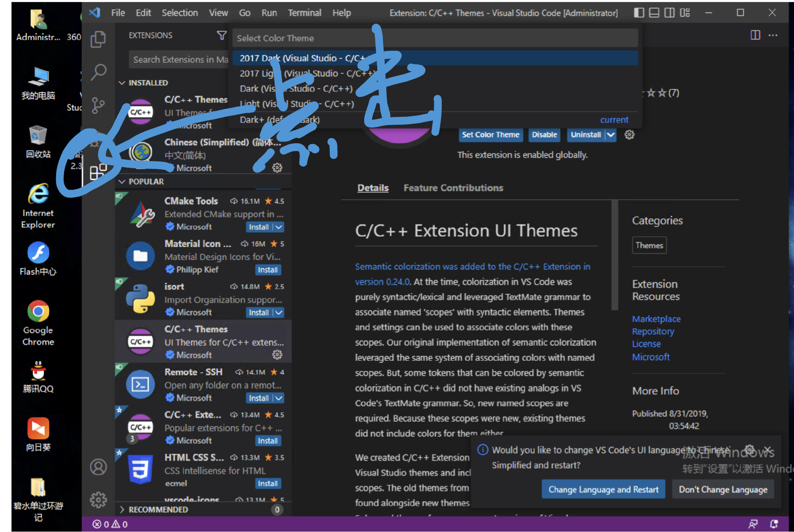Click the VS Code logo in title bar
794x532 pixels.
[x=95, y=13]
